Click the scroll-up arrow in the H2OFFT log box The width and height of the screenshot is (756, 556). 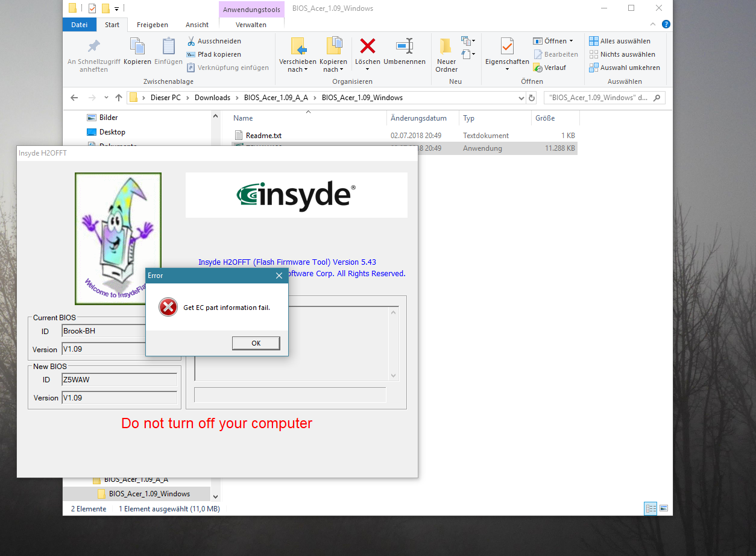pos(394,312)
